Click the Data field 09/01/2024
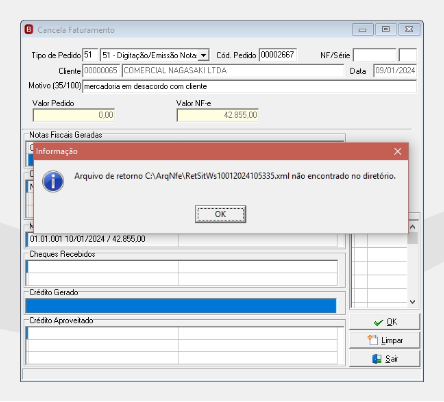 point(395,71)
